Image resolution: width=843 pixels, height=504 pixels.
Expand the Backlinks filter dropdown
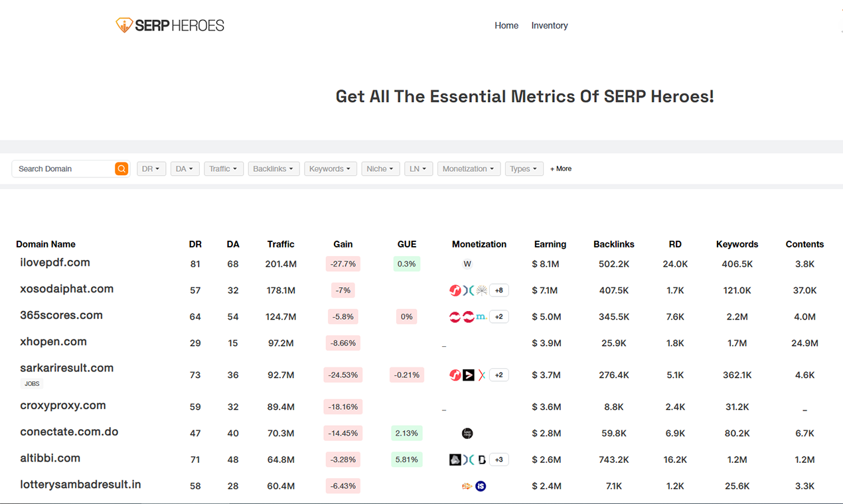pyautogui.click(x=274, y=169)
